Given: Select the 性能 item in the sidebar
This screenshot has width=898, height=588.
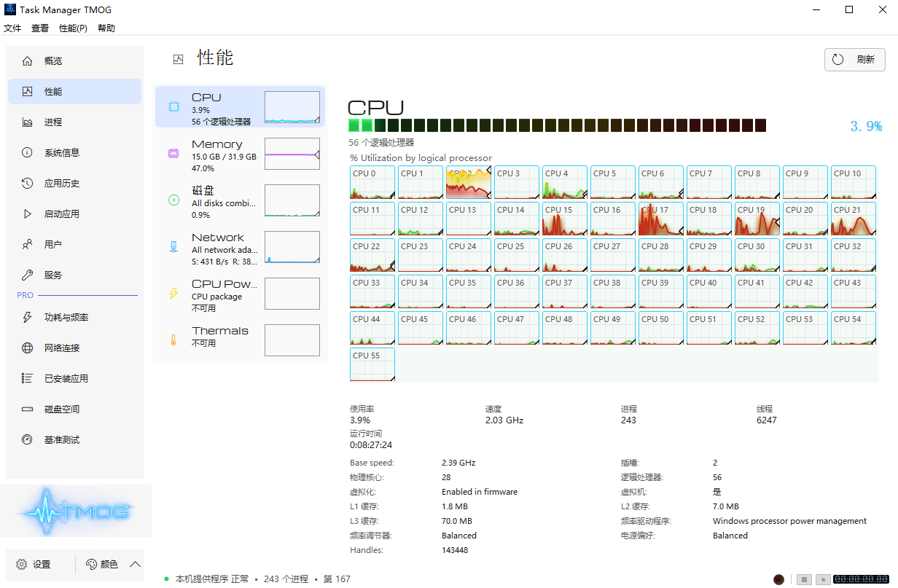Looking at the screenshot, I should point(74,92).
